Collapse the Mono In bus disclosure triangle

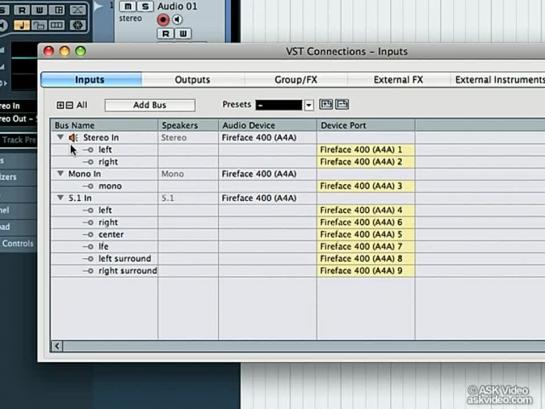pyautogui.click(x=60, y=173)
